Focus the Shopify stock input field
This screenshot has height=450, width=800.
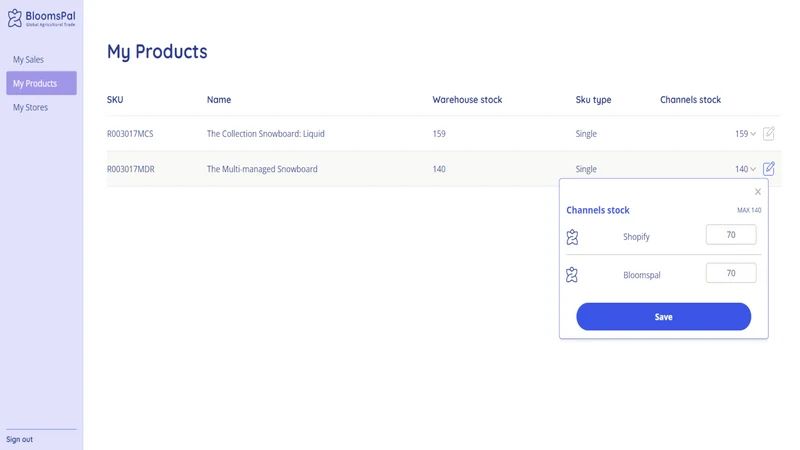(731, 235)
